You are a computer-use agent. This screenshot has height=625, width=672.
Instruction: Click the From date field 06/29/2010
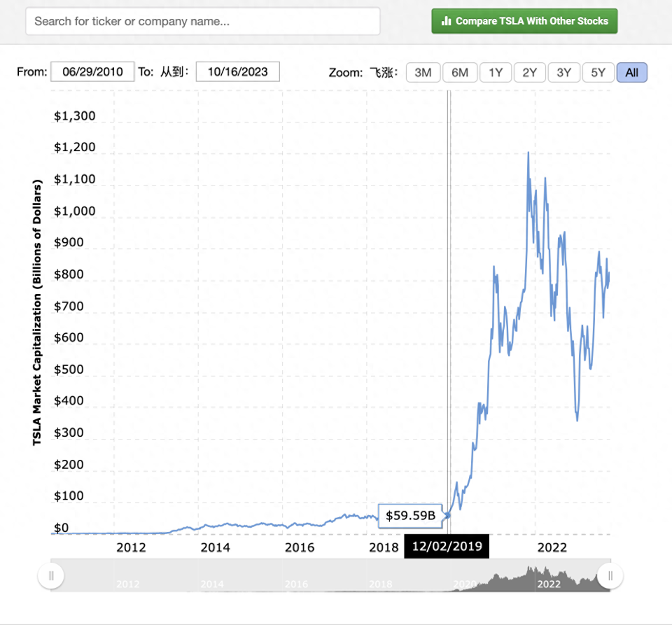(92, 71)
